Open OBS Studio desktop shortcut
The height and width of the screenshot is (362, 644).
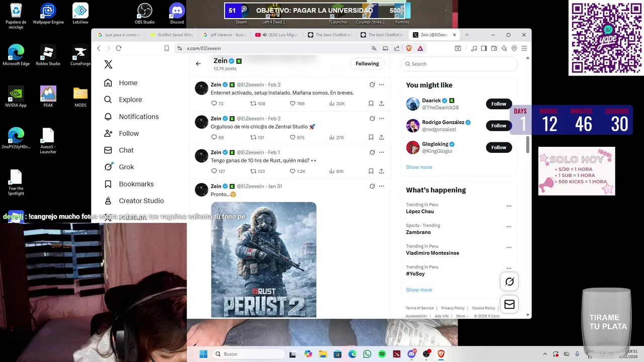145,14
